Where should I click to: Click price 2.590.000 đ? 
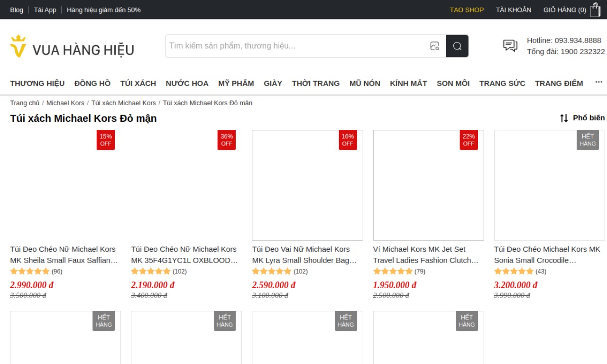coord(274,285)
